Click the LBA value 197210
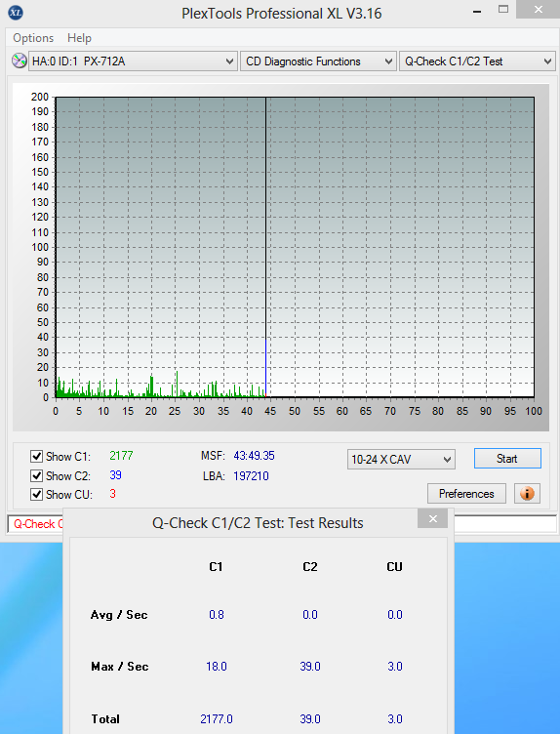 (252, 476)
